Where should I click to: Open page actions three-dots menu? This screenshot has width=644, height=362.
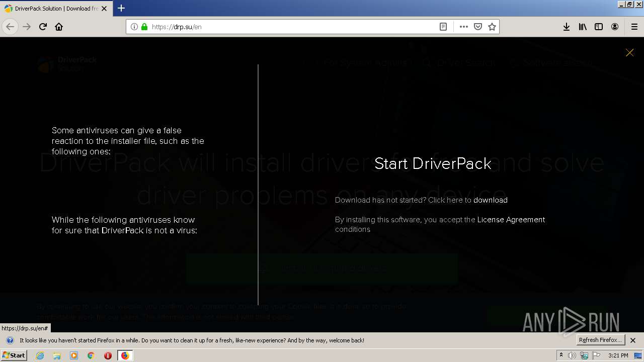[464, 27]
